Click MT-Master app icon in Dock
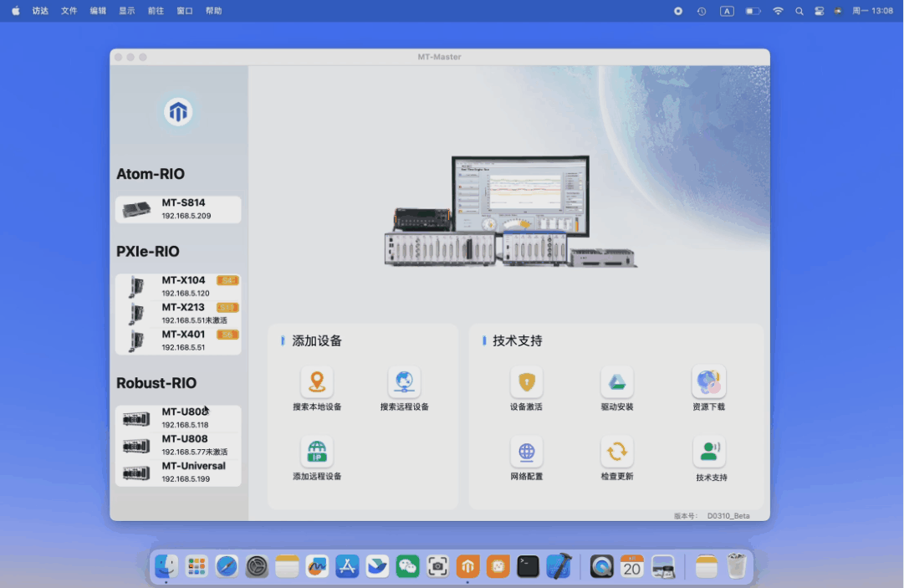 (x=467, y=566)
